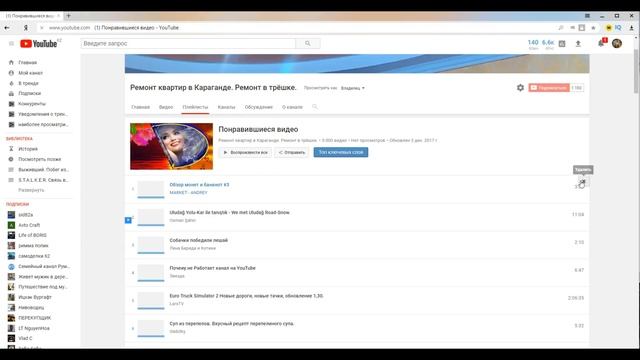Click the blue Топ ключевых слов button
640x360 pixels.
(x=341, y=152)
